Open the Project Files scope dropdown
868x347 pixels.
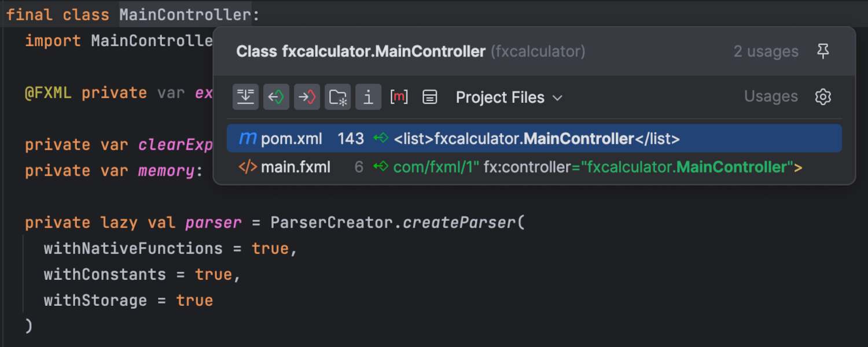pyautogui.click(x=509, y=97)
